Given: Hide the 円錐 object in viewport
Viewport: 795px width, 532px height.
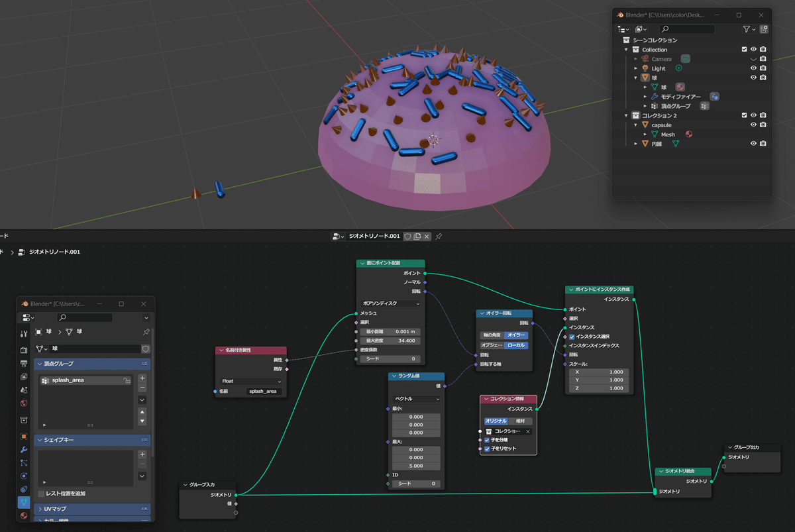Looking at the screenshot, I should 753,143.
